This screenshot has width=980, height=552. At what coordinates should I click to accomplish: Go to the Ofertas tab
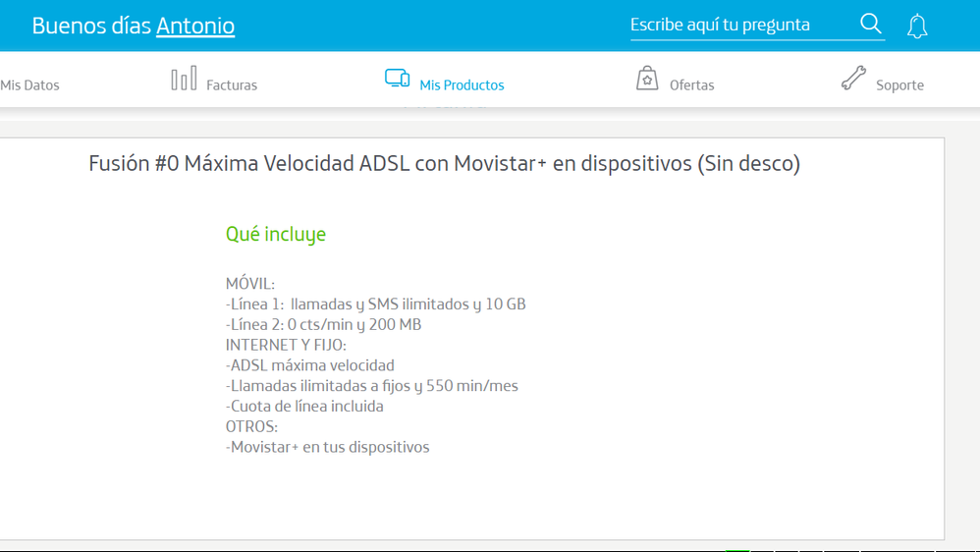[x=692, y=85]
